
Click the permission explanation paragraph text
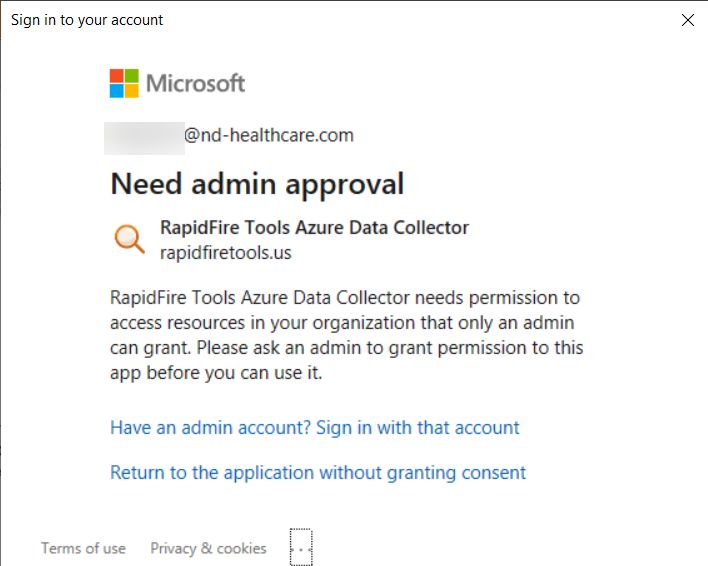click(x=346, y=335)
